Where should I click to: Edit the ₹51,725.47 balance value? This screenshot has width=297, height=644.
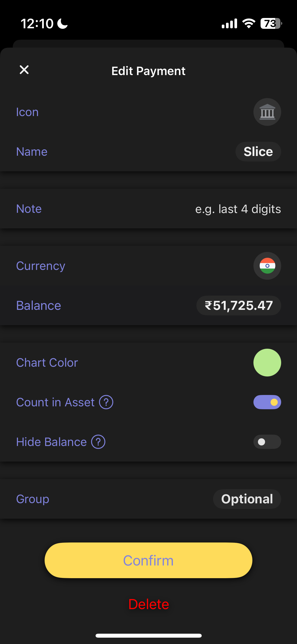click(239, 306)
